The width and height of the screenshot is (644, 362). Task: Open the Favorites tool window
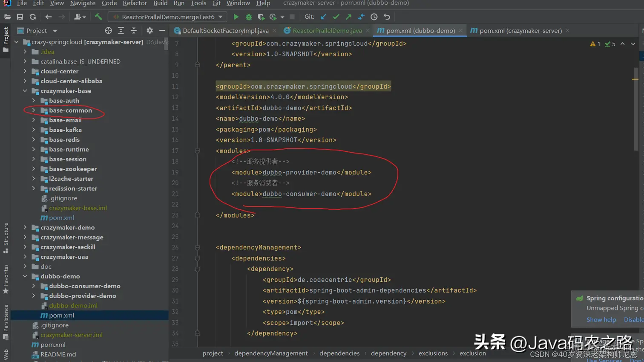[6, 279]
